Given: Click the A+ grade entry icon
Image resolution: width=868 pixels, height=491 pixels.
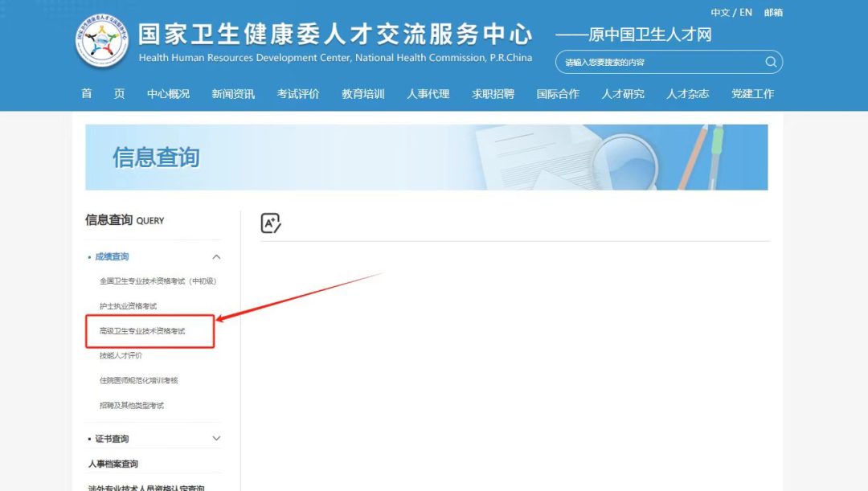Looking at the screenshot, I should [x=271, y=223].
